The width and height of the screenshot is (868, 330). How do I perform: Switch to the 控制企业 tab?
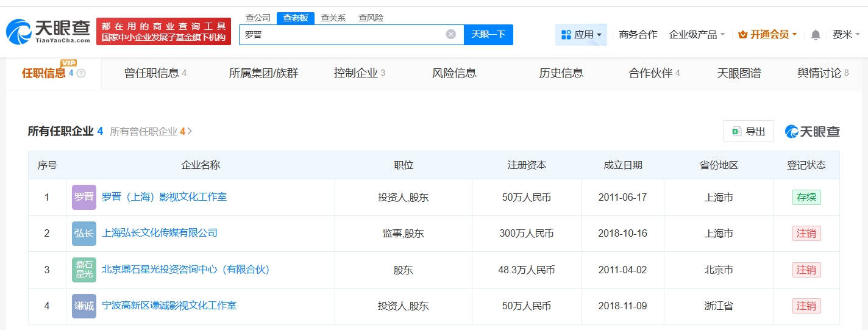pyautogui.click(x=359, y=73)
